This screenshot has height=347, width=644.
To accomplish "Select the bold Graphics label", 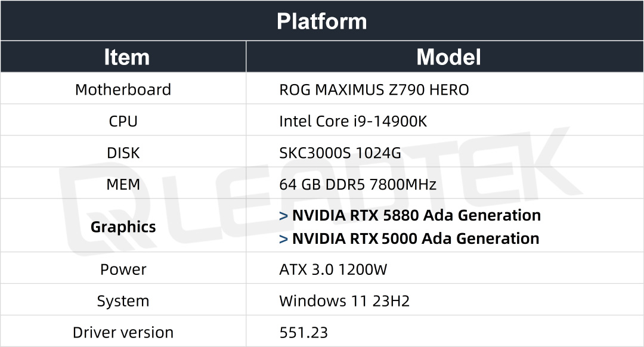I will point(123,227).
